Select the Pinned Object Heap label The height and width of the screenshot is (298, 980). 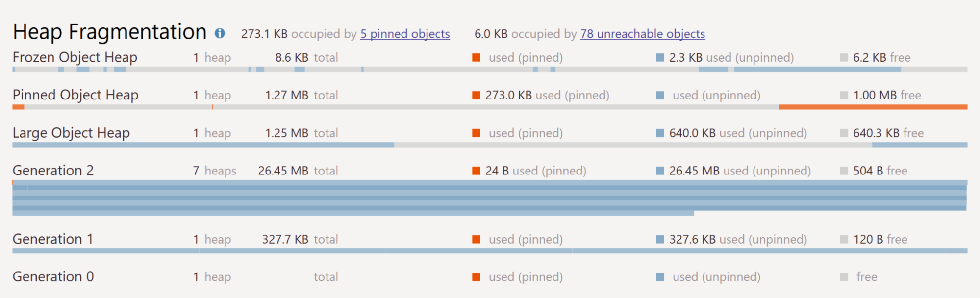click(x=75, y=95)
